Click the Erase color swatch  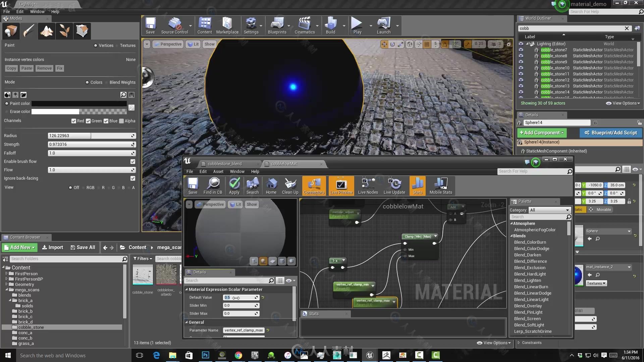tap(79, 112)
